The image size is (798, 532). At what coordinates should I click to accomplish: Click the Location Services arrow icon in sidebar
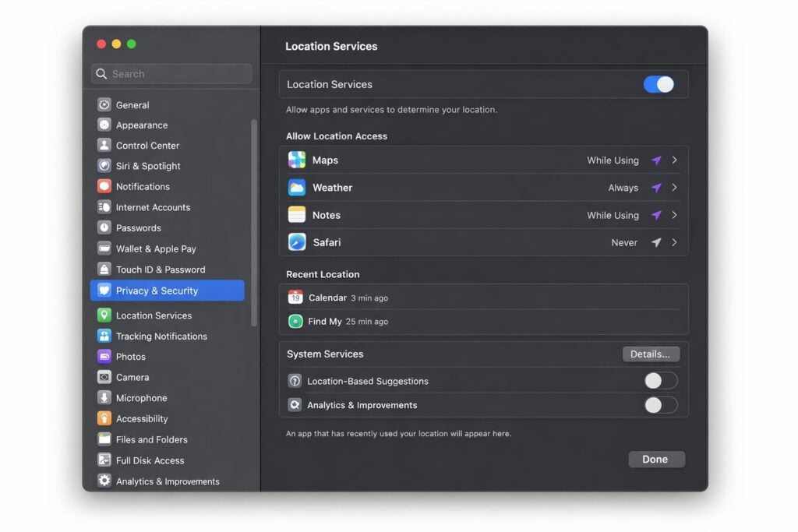[x=104, y=315]
